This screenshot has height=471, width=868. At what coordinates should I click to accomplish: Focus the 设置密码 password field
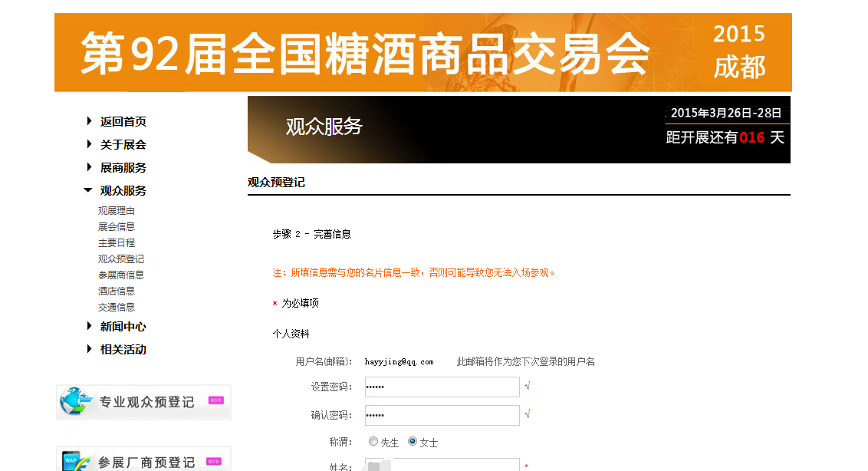(442, 387)
